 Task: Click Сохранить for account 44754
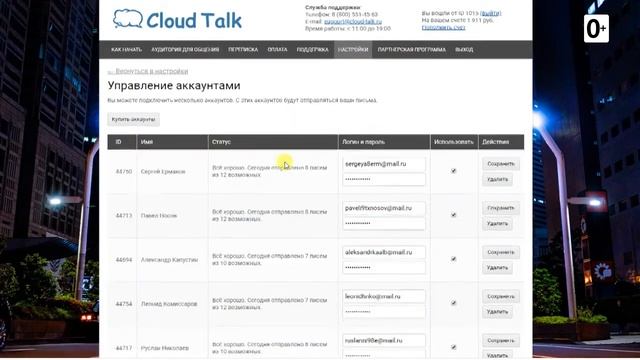501,296
